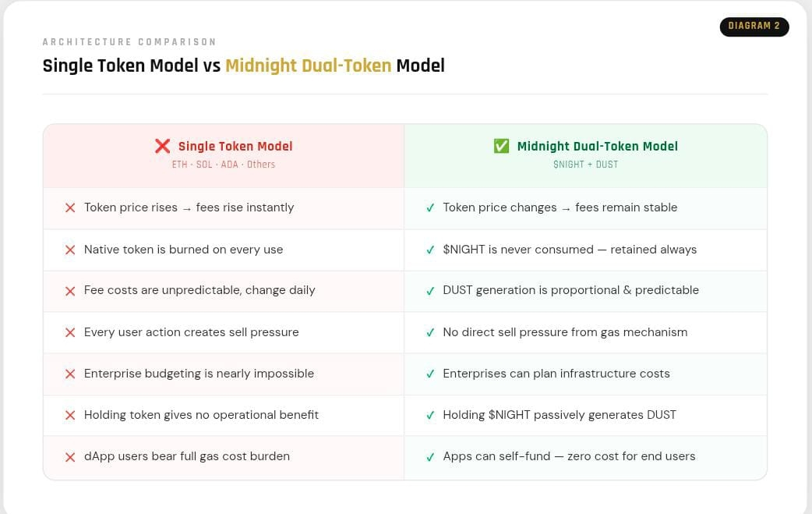Screen dimensions: 812x514
Task: Click the green check beside $NIGHT is never consumed
Action: [430, 250]
